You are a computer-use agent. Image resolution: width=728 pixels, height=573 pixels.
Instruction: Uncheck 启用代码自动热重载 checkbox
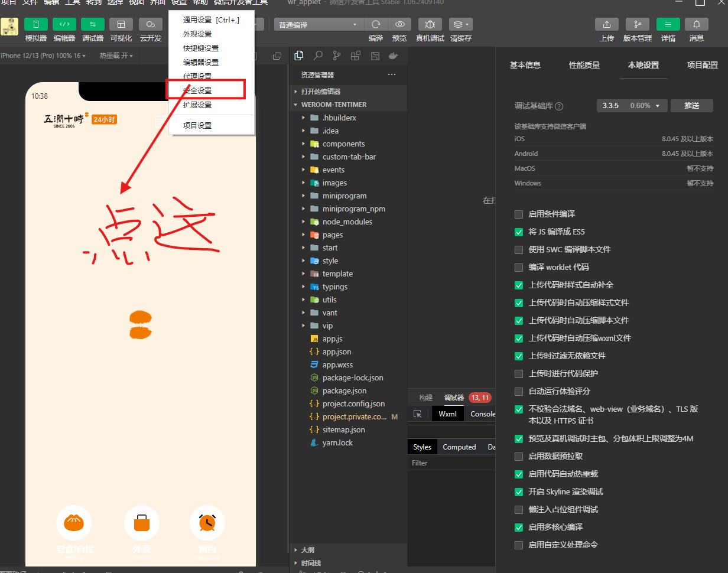(x=519, y=474)
